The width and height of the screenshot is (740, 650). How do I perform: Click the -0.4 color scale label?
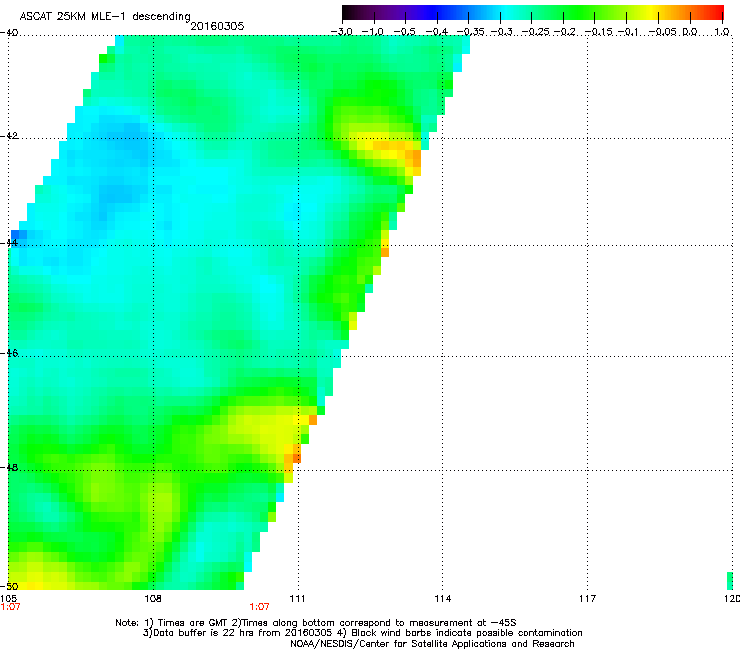[437, 32]
